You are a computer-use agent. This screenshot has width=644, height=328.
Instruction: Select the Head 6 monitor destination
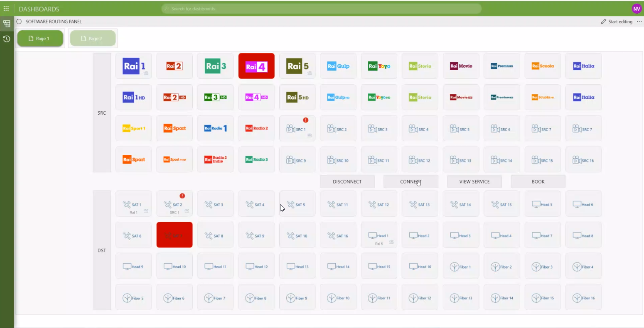[583, 203]
